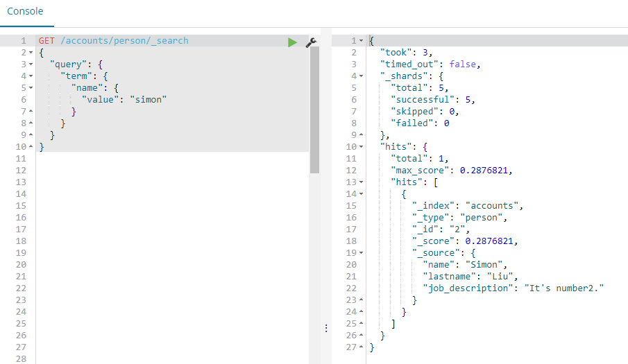The image size is (628, 364).
Task: Click "took": 3 in response
Action: (x=406, y=53)
